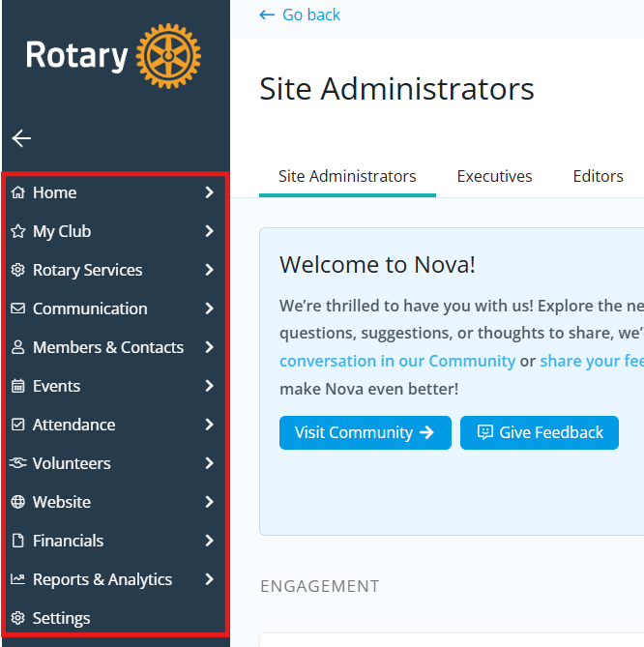Expand the Rotary Services chevron
This screenshot has width=644, height=647.
coord(210,270)
